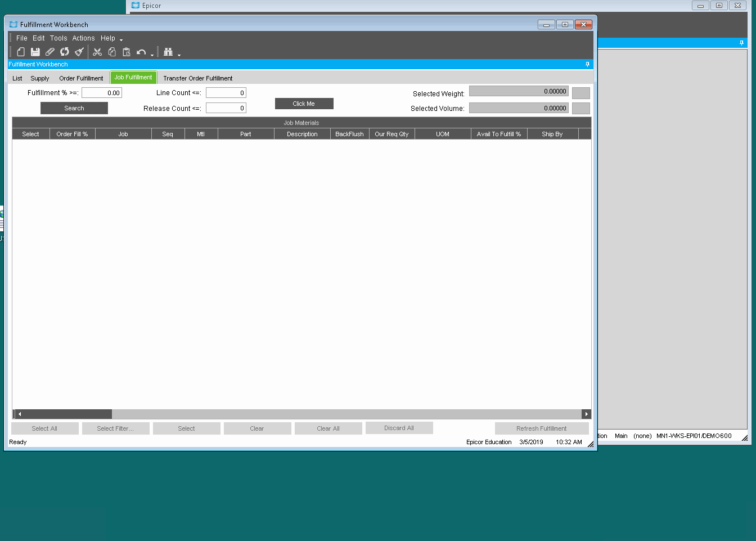Viewport: 756px width, 541px height.
Task: Click the pin icon in Epicor window
Action: tap(741, 43)
